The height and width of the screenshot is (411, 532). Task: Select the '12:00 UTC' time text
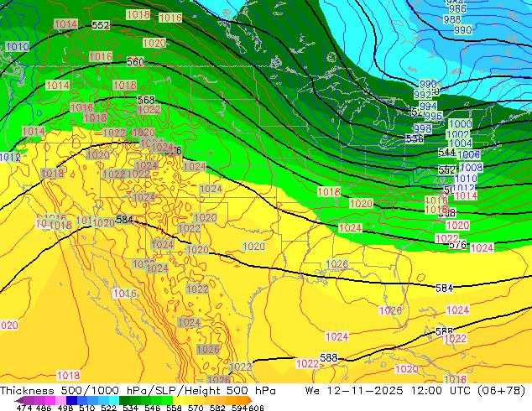[x=441, y=391]
